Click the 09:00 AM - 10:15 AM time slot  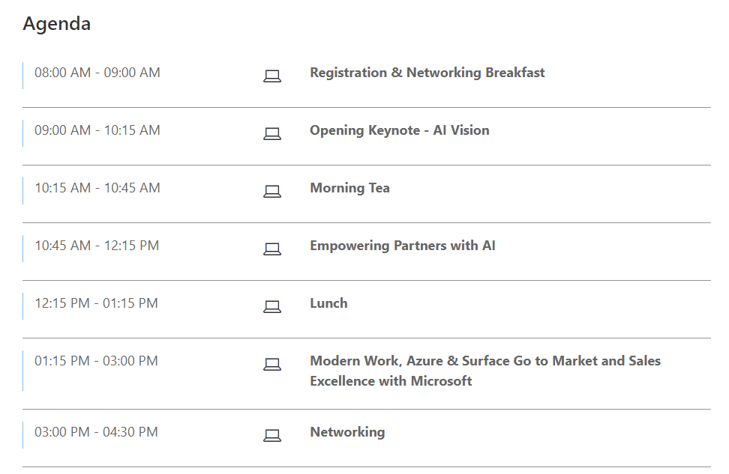(97, 130)
